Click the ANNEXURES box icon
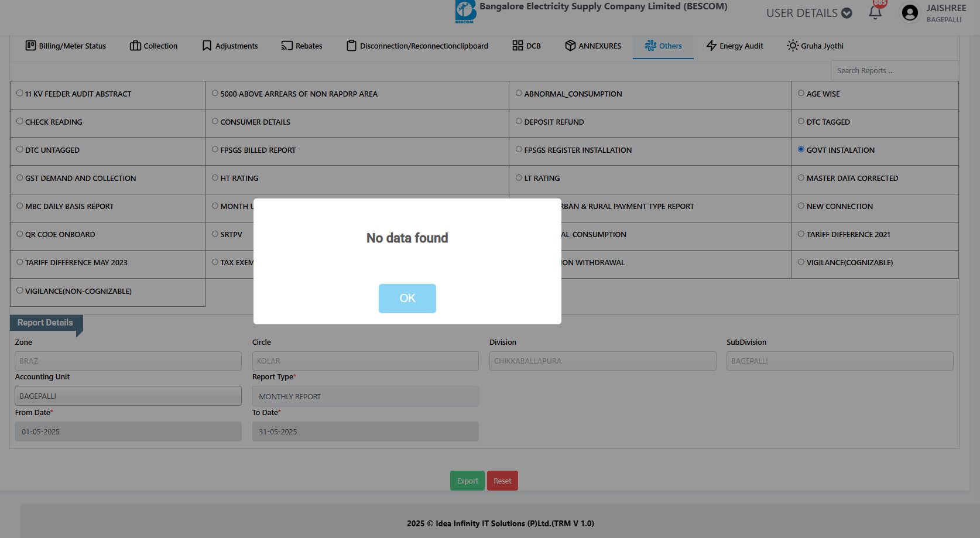980x538 pixels. [570, 46]
